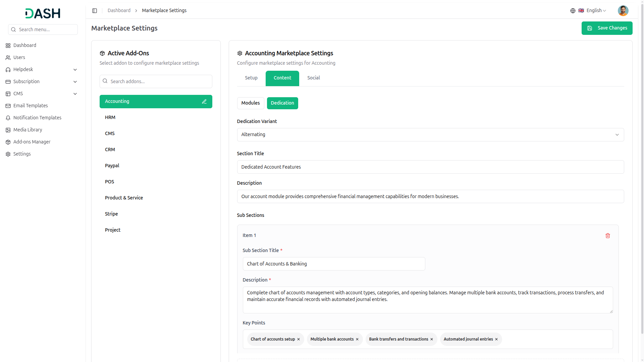Click the Search menu field
The height and width of the screenshot is (362, 644).
43,29
